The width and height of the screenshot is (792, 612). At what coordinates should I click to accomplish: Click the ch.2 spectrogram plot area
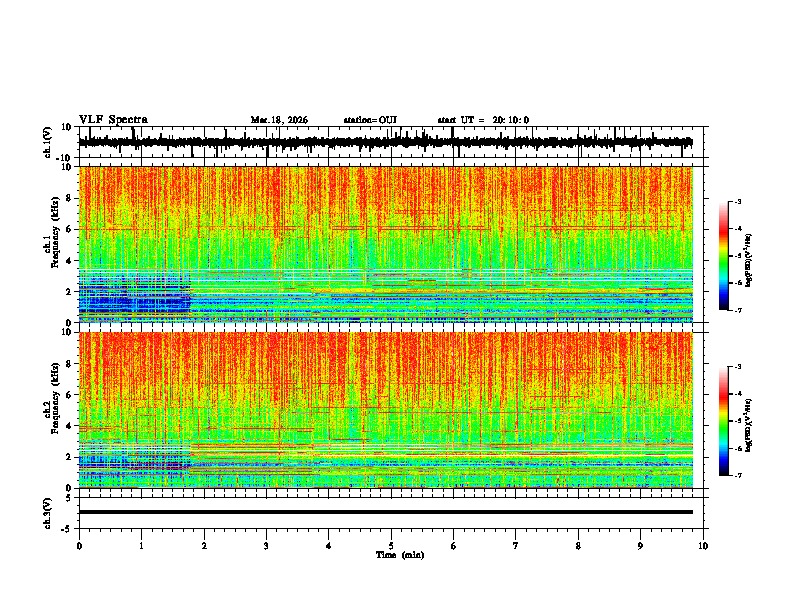pos(385,410)
